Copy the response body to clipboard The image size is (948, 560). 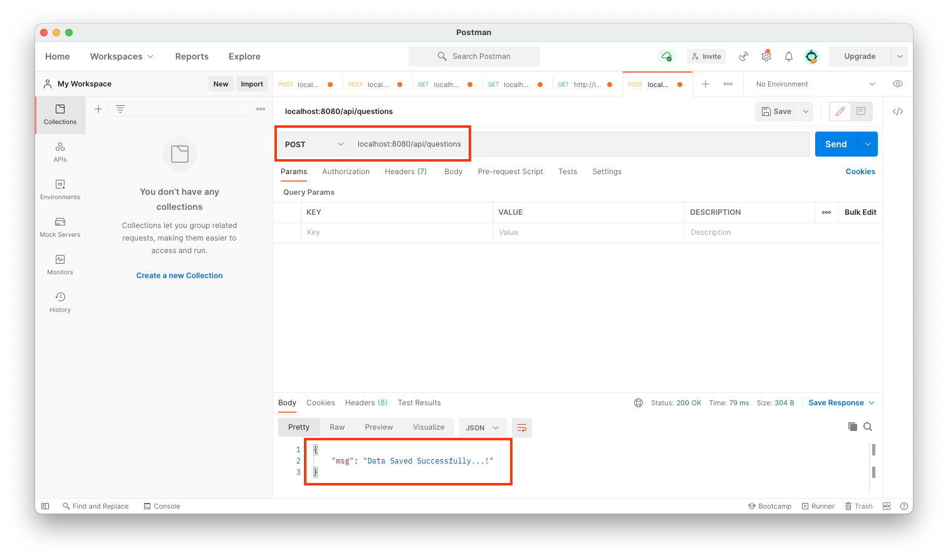[853, 427]
